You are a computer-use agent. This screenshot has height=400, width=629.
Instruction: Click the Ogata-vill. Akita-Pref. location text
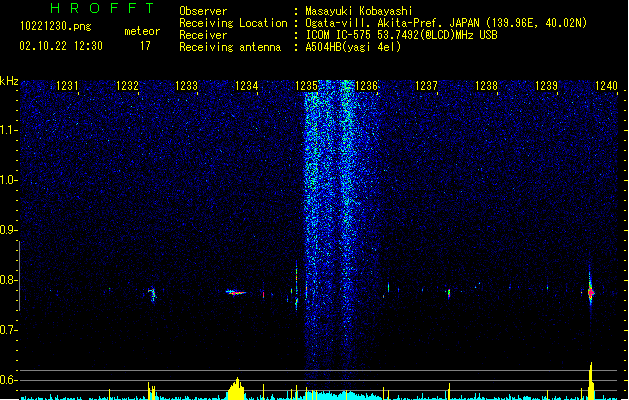[x=446, y=23]
